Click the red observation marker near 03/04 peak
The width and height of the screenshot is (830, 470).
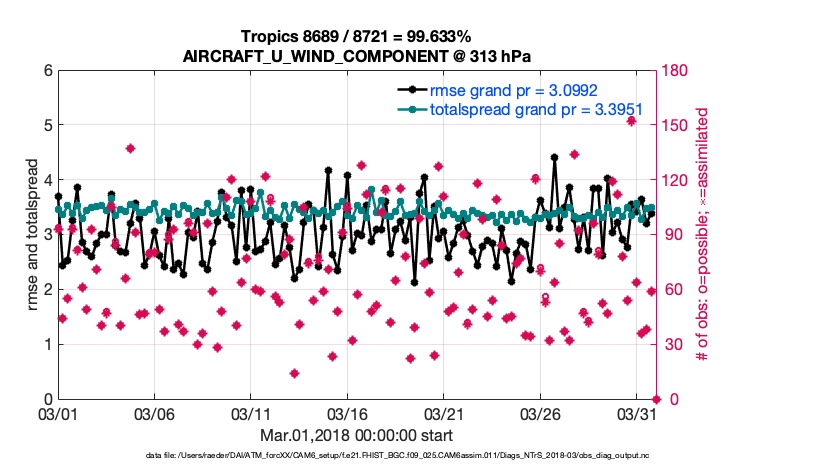point(130,148)
